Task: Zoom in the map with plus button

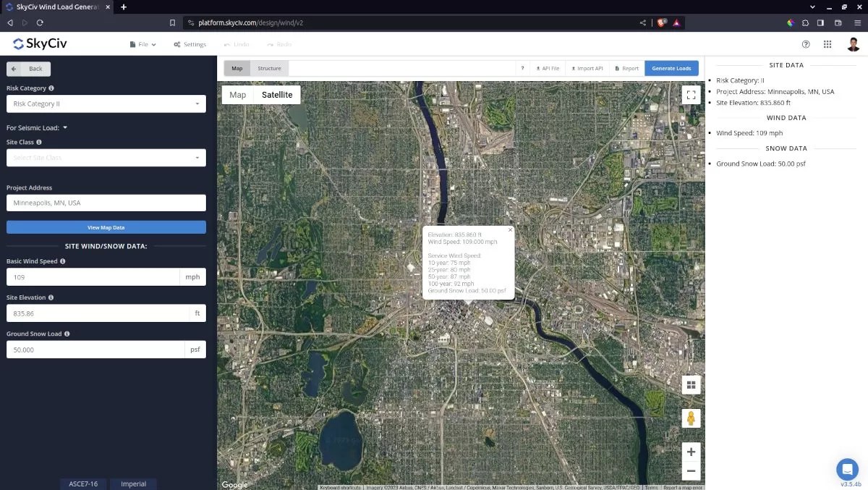Action: [691, 452]
